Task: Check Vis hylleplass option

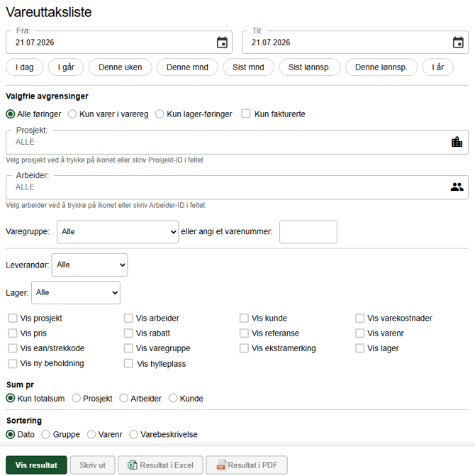Action: click(128, 363)
